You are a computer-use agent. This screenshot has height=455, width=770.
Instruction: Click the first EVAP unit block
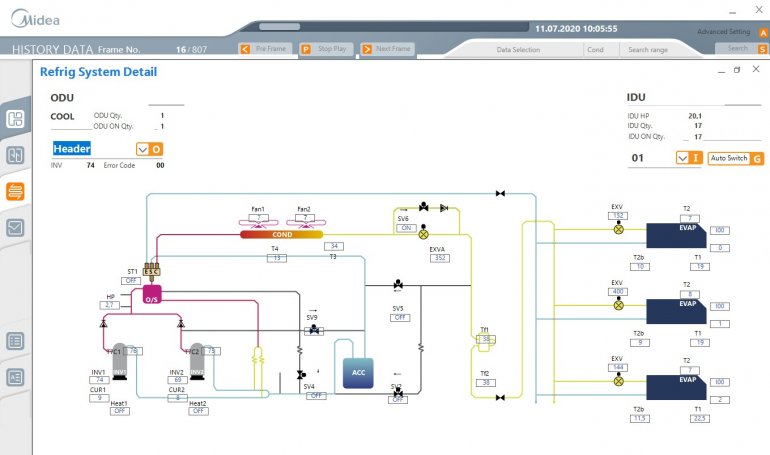click(676, 236)
